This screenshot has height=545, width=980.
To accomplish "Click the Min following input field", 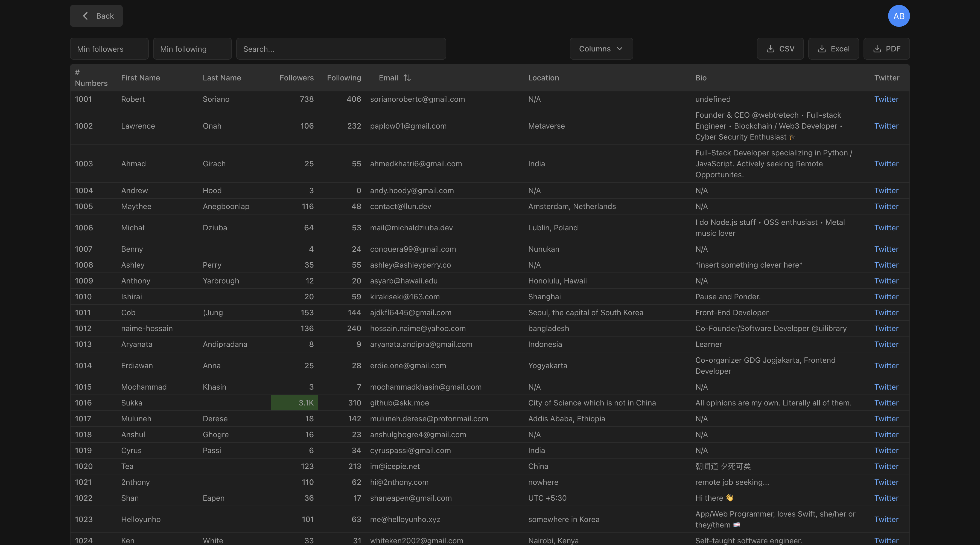I will pos(192,49).
